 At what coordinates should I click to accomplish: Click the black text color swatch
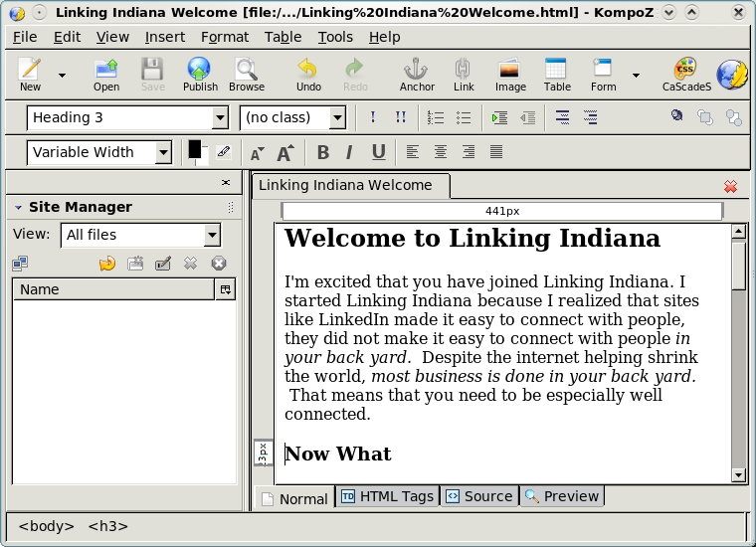point(195,149)
